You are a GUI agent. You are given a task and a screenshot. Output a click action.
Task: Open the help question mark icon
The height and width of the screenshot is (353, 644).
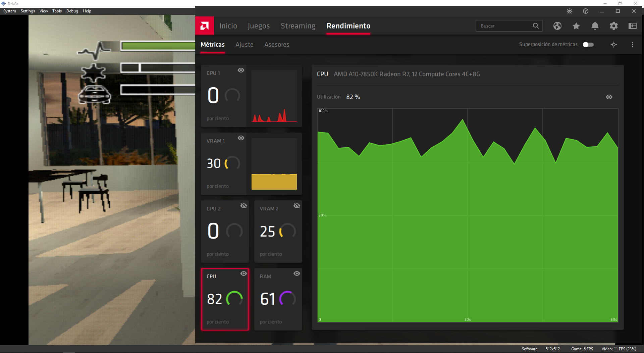(586, 11)
